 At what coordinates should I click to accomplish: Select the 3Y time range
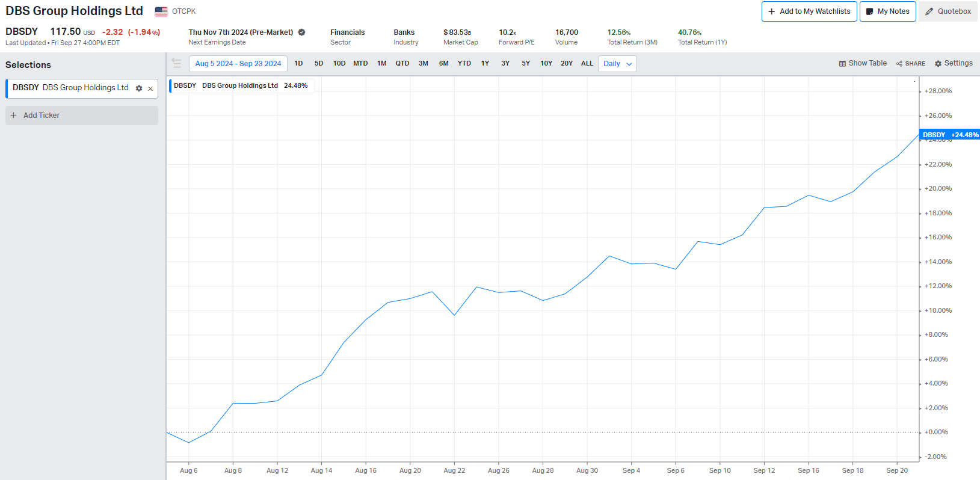(505, 64)
